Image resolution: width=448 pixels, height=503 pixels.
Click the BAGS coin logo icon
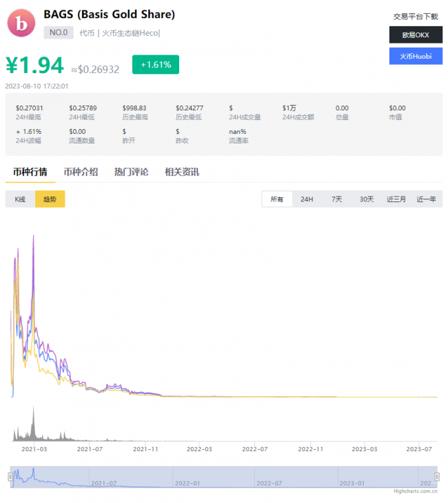point(21,23)
